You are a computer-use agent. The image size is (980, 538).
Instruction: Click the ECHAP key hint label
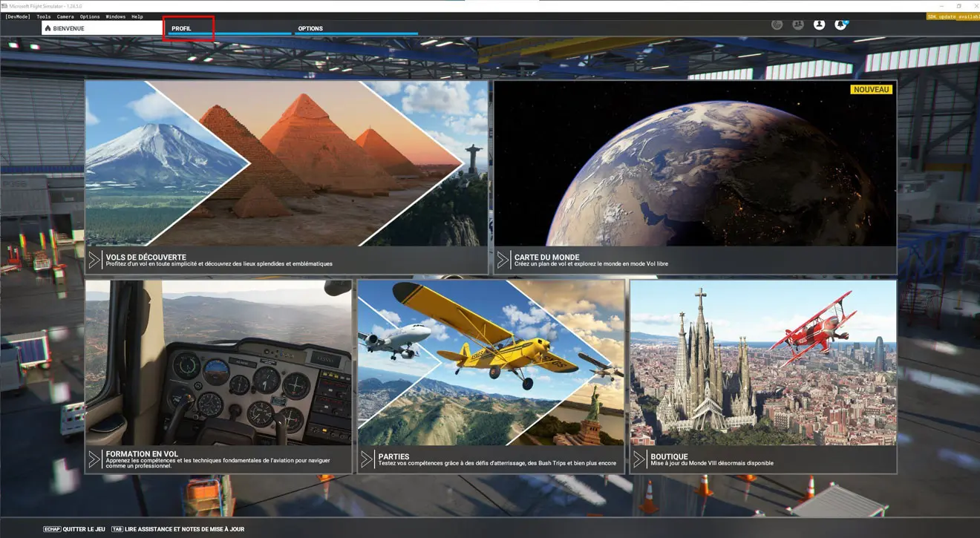[x=52, y=529]
